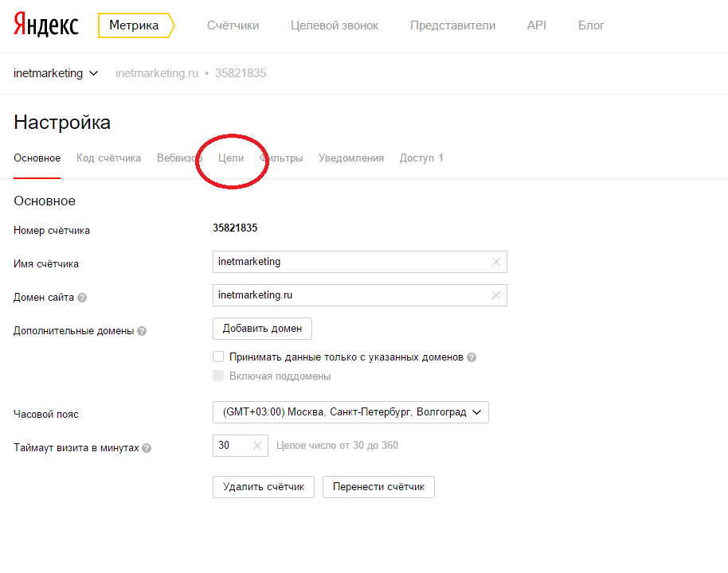Viewport: 728px width, 573px height.
Task: Open the Доступ 1 tab
Action: (x=421, y=158)
